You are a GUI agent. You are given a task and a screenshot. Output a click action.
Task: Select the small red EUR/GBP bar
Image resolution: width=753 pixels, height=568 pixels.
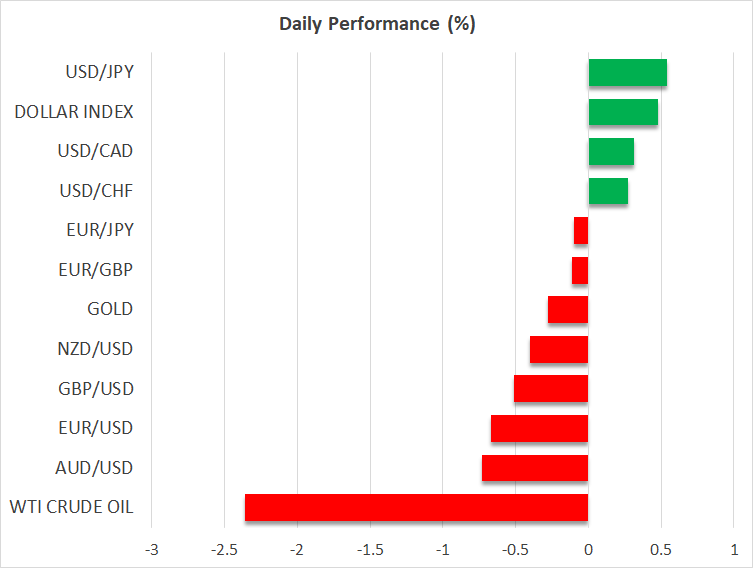(580, 270)
